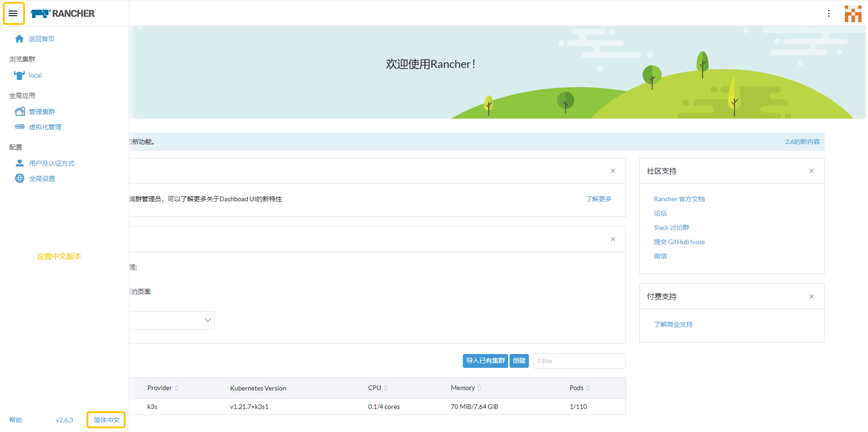Go to 返回首页 in the sidebar
868x432 pixels.
pyautogui.click(x=42, y=39)
